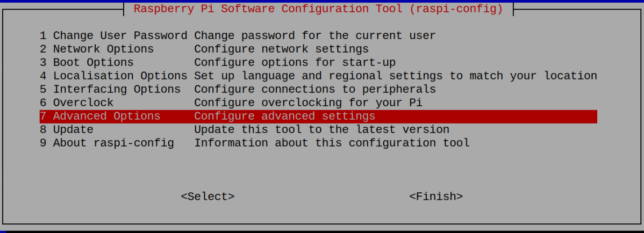Click the 'Configure network settings' description
This screenshot has width=644, height=233.
click(x=281, y=49)
